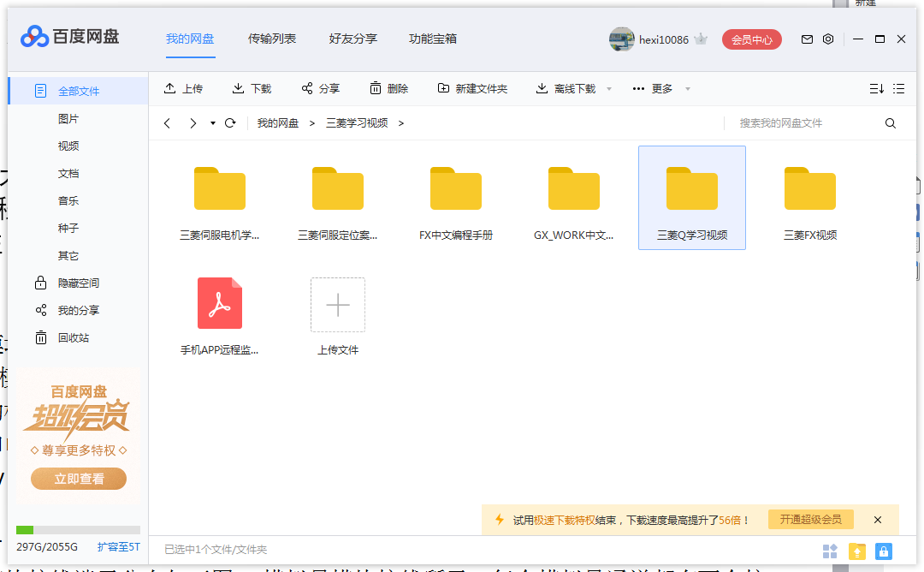
Task: Click the search magnifier icon
Action: click(890, 123)
